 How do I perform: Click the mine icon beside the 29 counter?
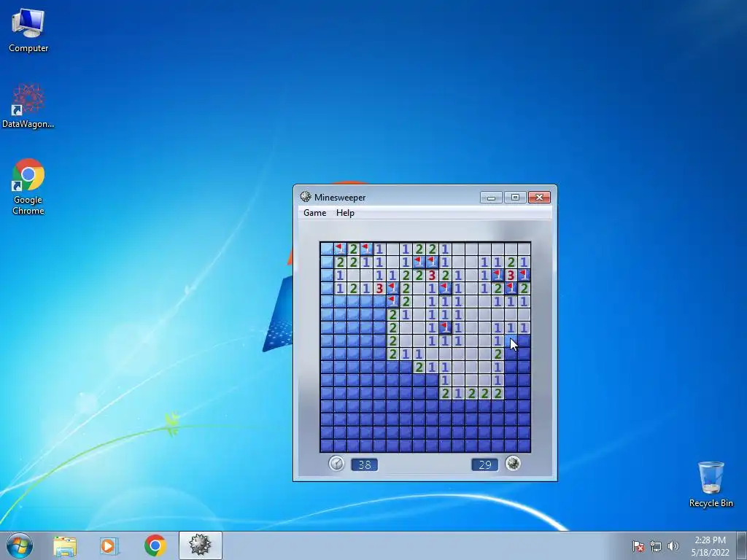click(x=513, y=463)
